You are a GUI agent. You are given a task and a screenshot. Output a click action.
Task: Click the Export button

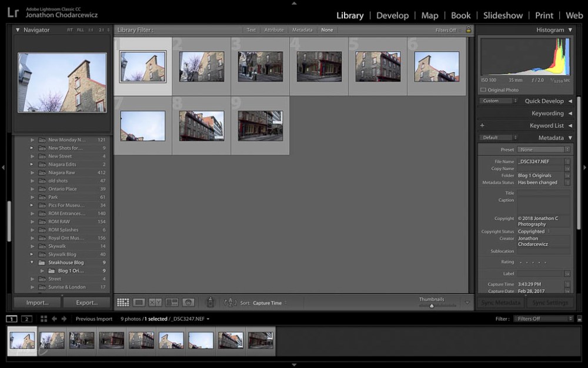(87, 302)
